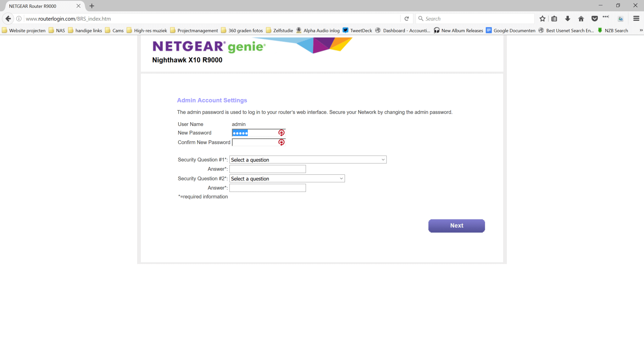The height and width of the screenshot is (347, 644).
Task: Close the NETGEAR Router R9000 tab
Action: pyautogui.click(x=79, y=6)
